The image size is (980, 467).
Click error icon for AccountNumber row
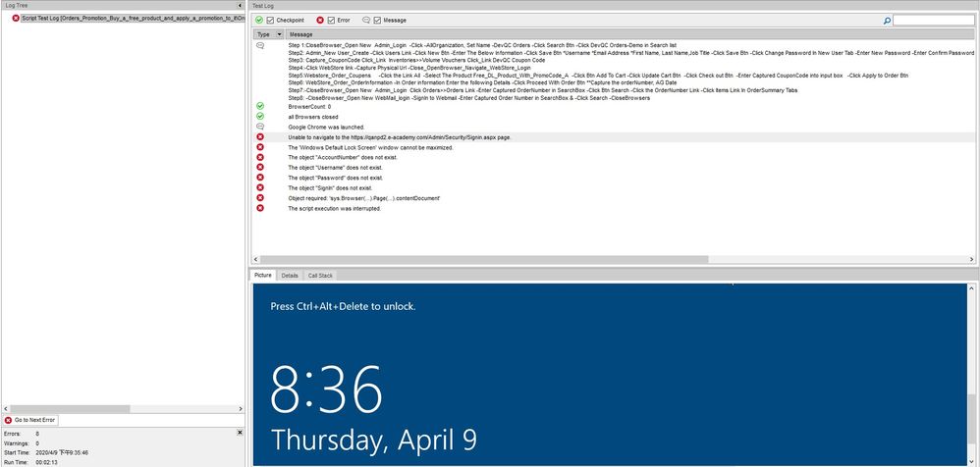point(260,157)
